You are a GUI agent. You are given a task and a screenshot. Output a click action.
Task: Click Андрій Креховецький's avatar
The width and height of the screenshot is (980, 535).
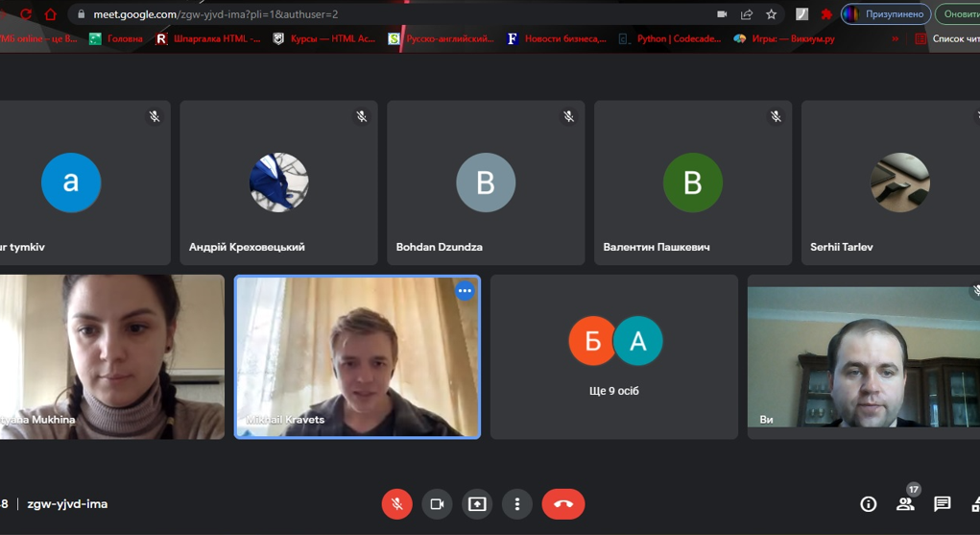pyautogui.click(x=278, y=182)
